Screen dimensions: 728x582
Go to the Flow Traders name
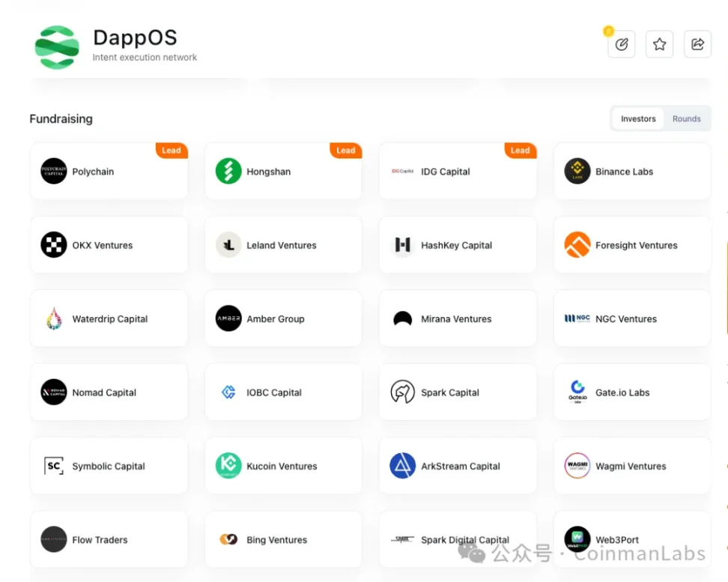pos(100,540)
